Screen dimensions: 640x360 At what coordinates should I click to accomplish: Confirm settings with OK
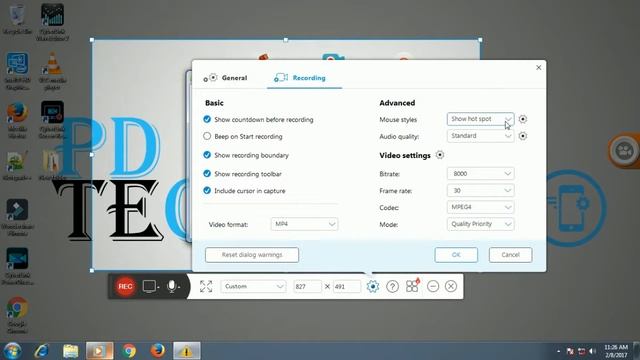coord(456,255)
